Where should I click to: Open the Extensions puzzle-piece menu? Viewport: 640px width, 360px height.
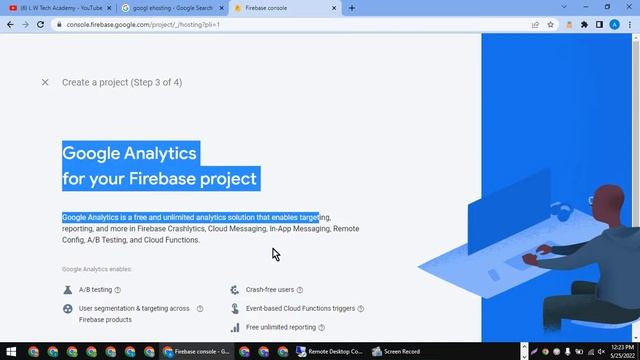coord(584,25)
